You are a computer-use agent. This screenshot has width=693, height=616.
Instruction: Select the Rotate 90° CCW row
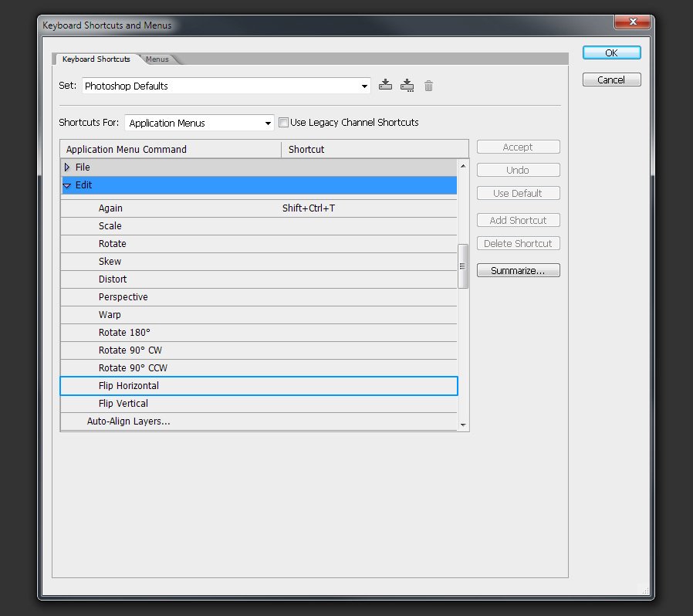[259, 367]
